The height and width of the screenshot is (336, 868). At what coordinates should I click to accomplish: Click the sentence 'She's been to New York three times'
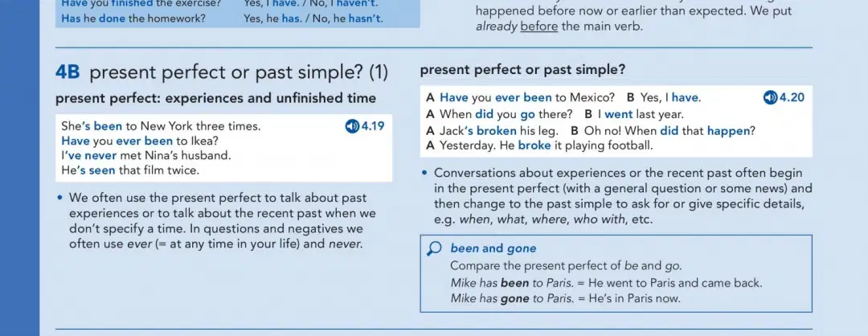(x=161, y=126)
